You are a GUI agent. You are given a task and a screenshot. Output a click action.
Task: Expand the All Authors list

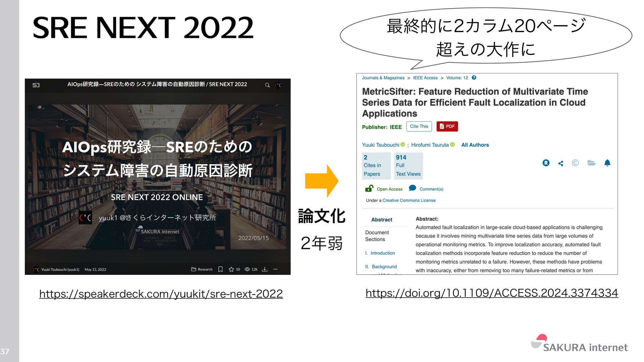click(475, 145)
